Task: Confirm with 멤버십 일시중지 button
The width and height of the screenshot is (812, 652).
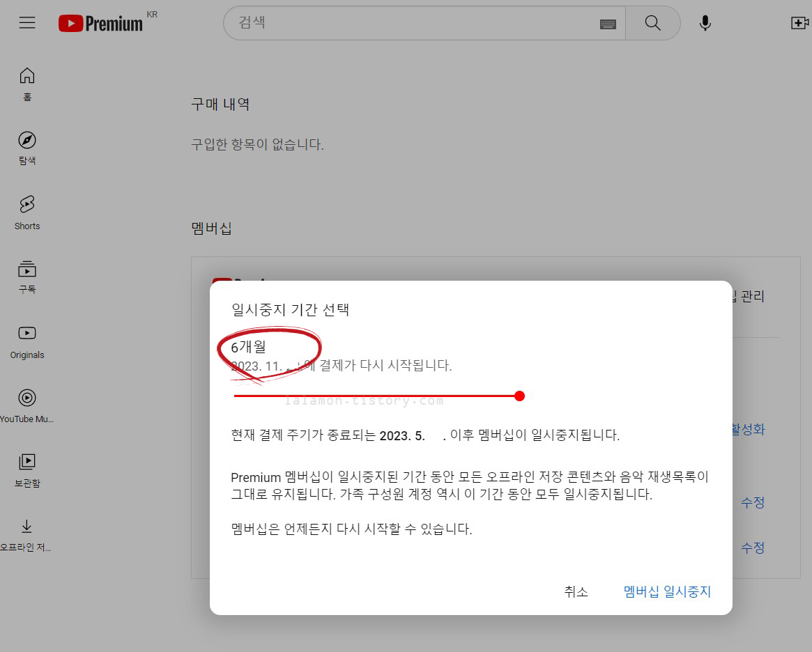Action: [667, 591]
